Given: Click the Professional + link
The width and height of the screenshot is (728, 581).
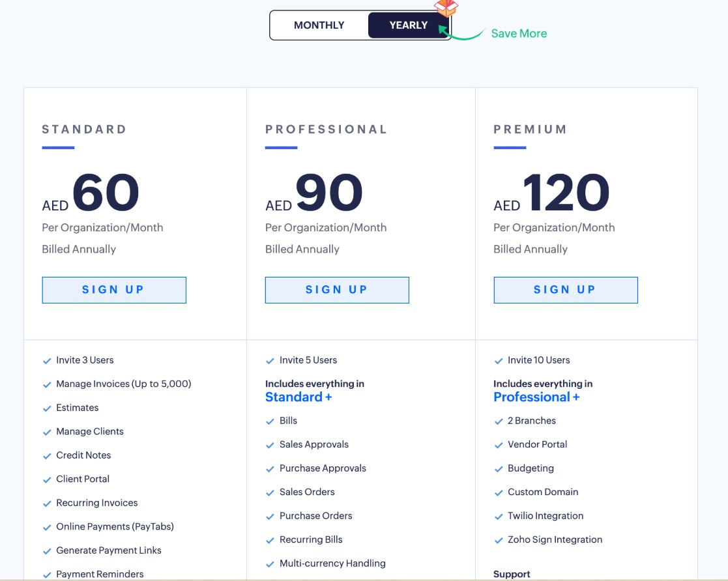Looking at the screenshot, I should point(536,397).
